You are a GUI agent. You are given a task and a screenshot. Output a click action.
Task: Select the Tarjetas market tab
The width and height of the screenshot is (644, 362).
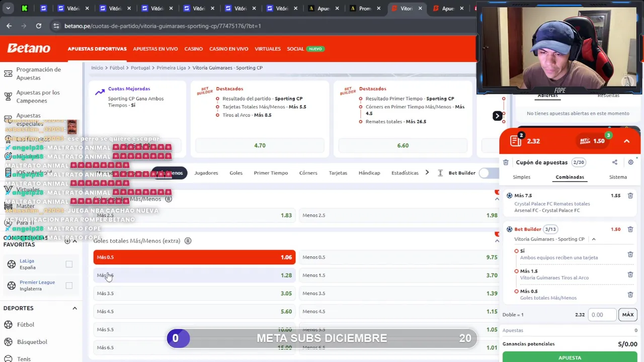[x=338, y=173]
